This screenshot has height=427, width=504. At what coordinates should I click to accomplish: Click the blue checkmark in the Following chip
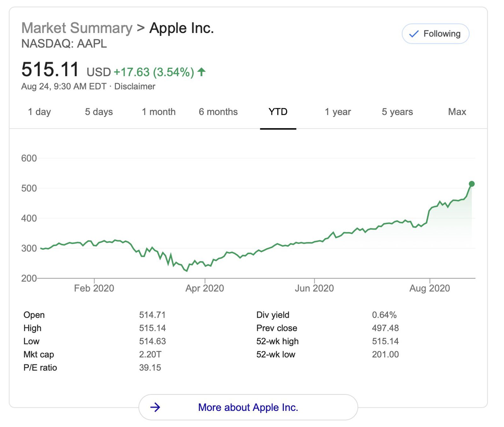414,33
